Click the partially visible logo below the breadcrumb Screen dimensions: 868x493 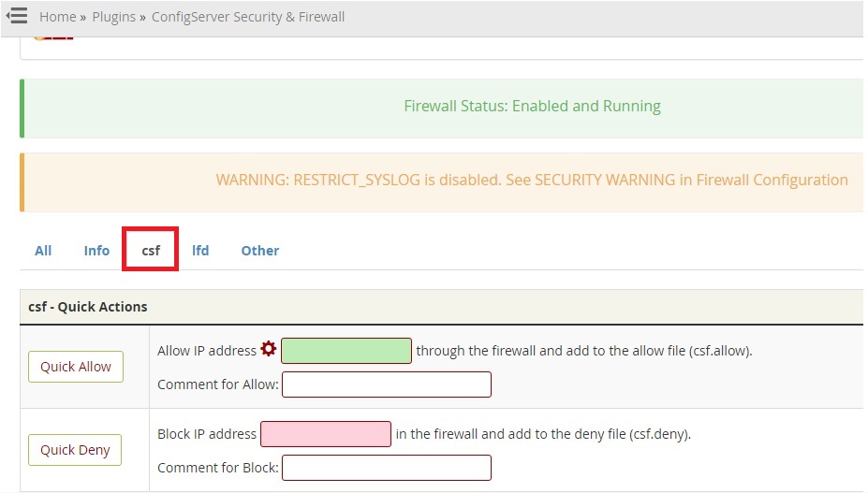tap(53, 37)
